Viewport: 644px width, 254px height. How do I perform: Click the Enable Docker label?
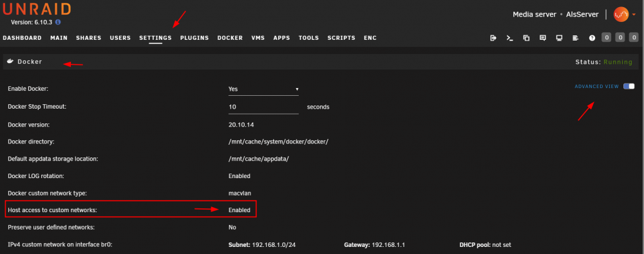pos(28,89)
